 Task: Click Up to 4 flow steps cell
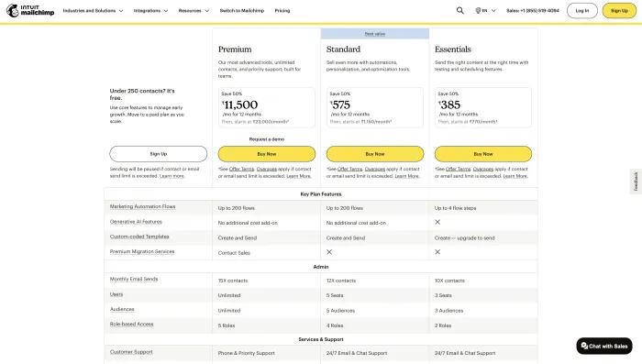pyautogui.click(x=455, y=208)
